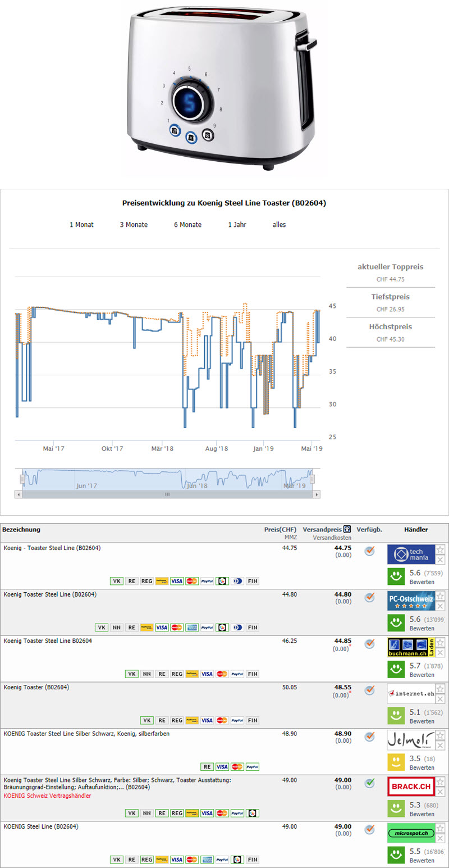Click the BRACK.CH smiley rating icon
The width and height of the screenshot is (449, 868).
click(397, 808)
